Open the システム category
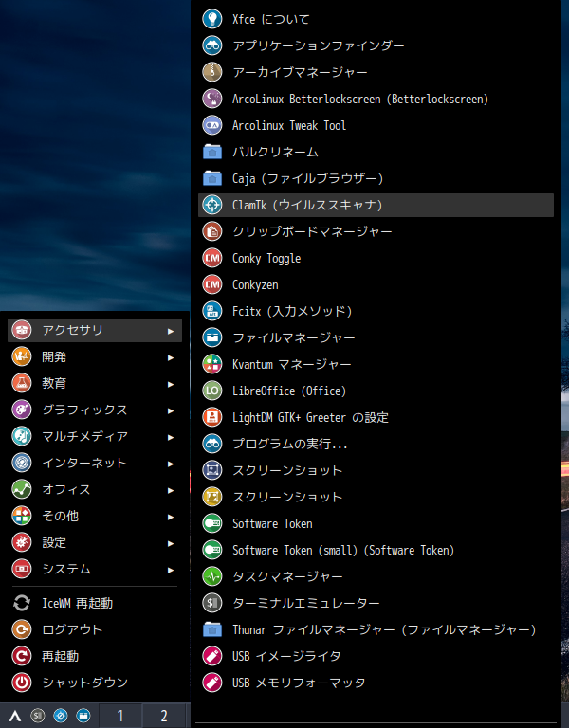The image size is (569, 728). (95, 569)
